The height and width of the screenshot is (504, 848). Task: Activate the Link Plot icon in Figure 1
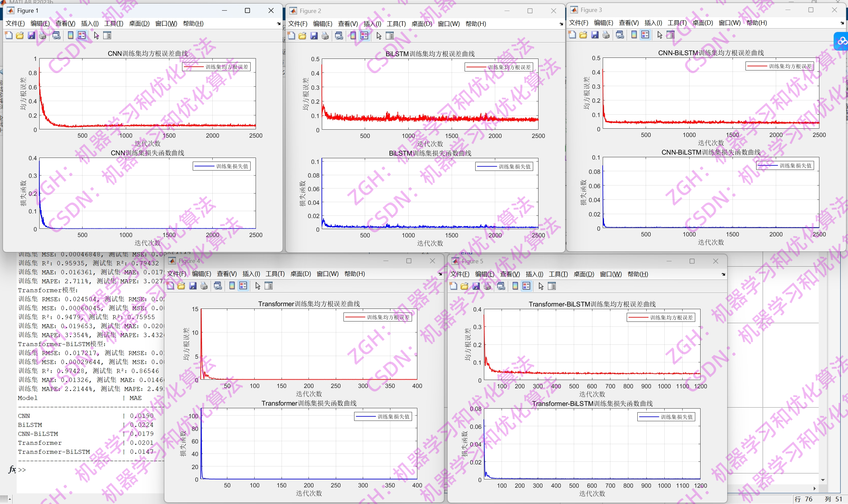[x=57, y=35]
